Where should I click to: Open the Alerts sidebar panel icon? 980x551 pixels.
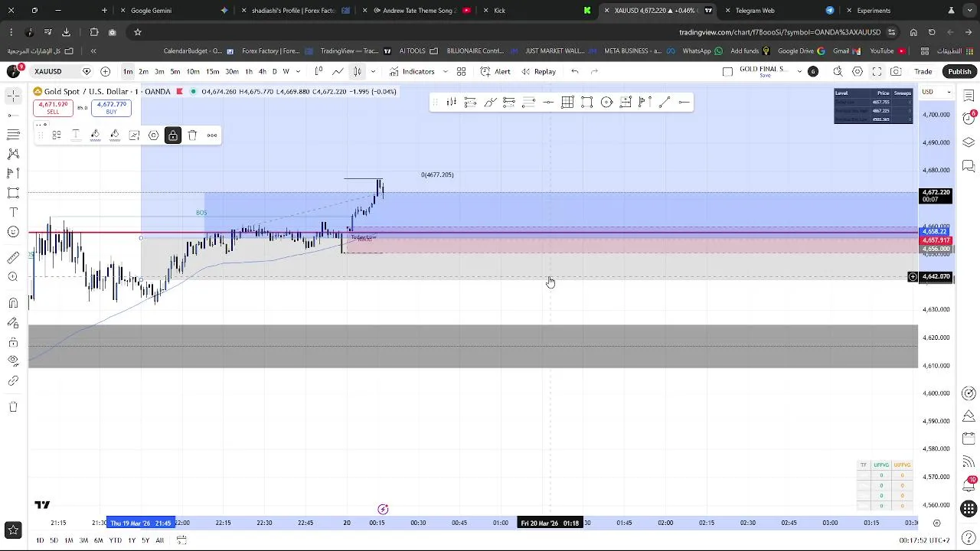[969, 119]
